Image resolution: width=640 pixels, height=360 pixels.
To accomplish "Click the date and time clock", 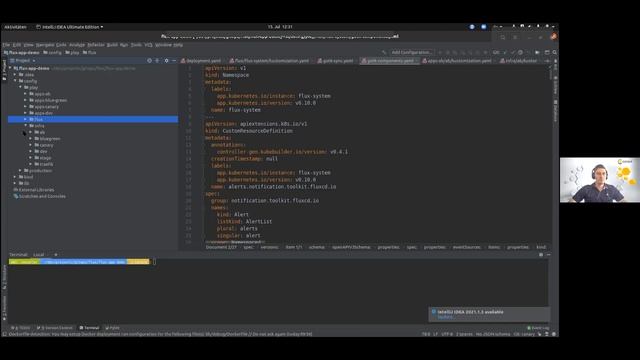I will coord(280,27).
